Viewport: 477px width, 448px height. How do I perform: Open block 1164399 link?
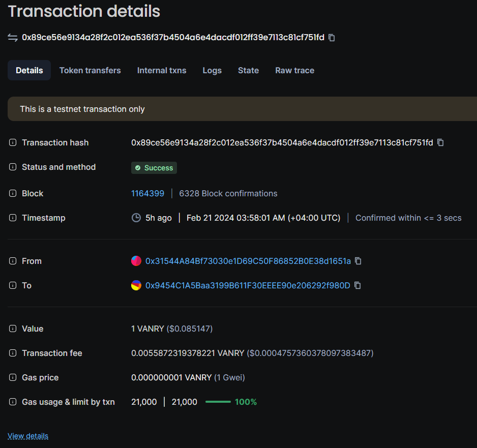pos(147,193)
